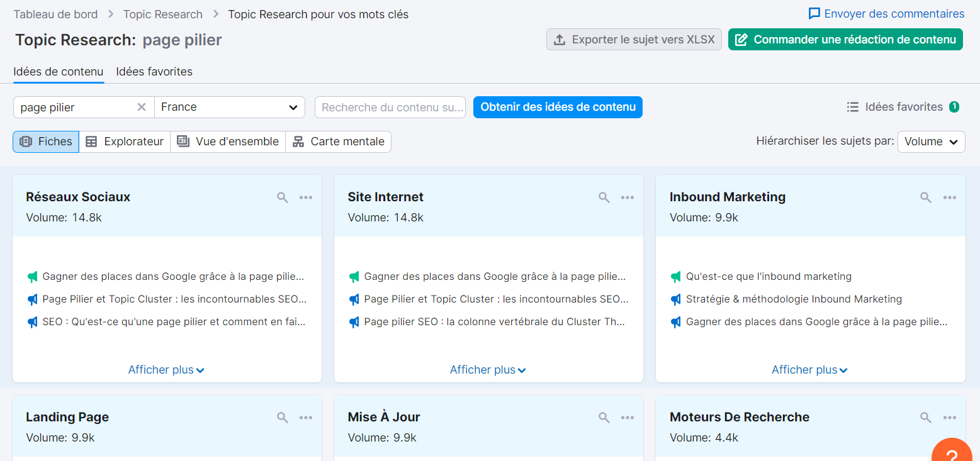
Task: Click green megaphone icon in Site Internet card
Action: pos(354,277)
